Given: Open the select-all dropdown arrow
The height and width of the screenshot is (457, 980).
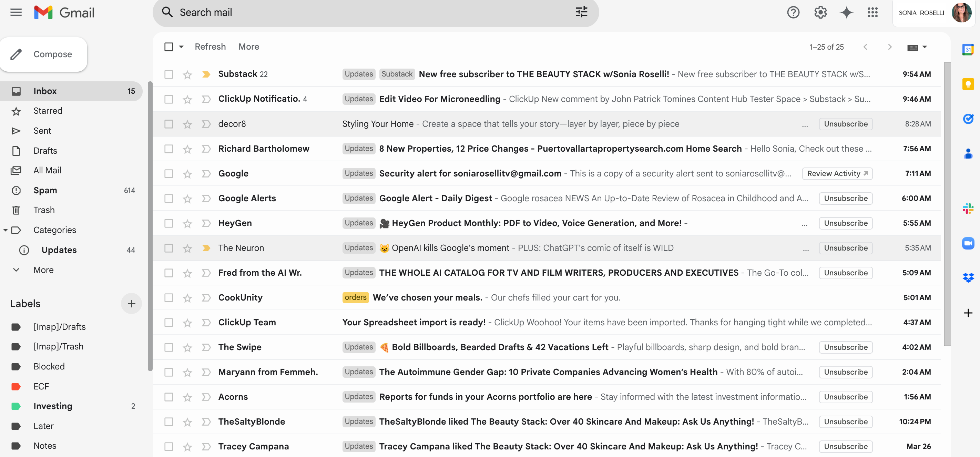Looking at the screenshot, I should click(182, 47).
